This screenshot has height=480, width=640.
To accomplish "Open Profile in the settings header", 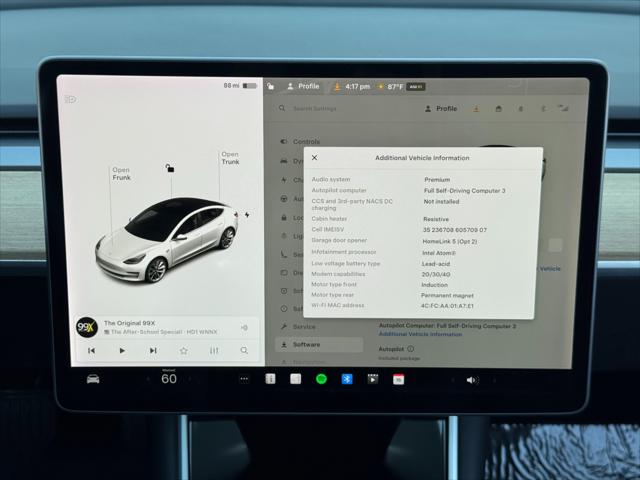I will pos(441,109).
